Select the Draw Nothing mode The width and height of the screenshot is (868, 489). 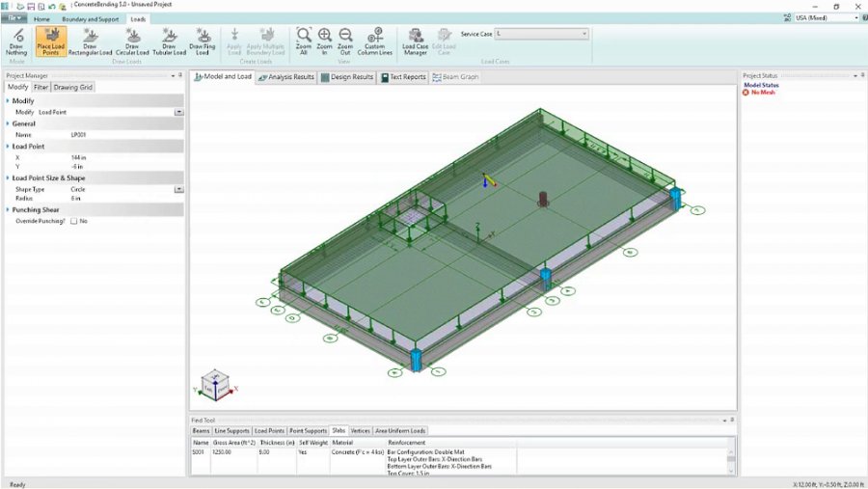pyautogui.click(x=16, y=41)
